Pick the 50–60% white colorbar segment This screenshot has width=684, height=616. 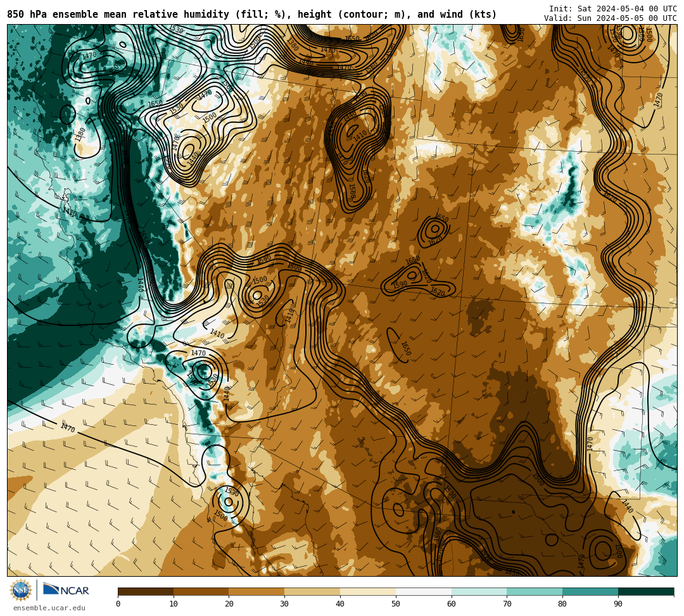[424, 591]
